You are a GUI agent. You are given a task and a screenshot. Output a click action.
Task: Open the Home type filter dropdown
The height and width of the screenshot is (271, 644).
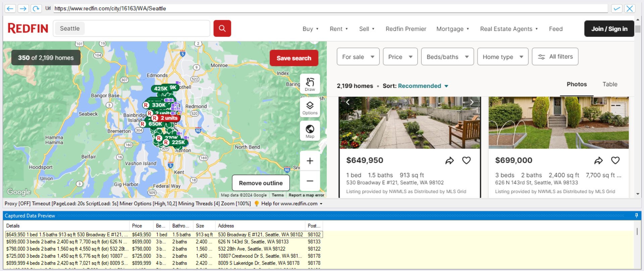(503, 57)
